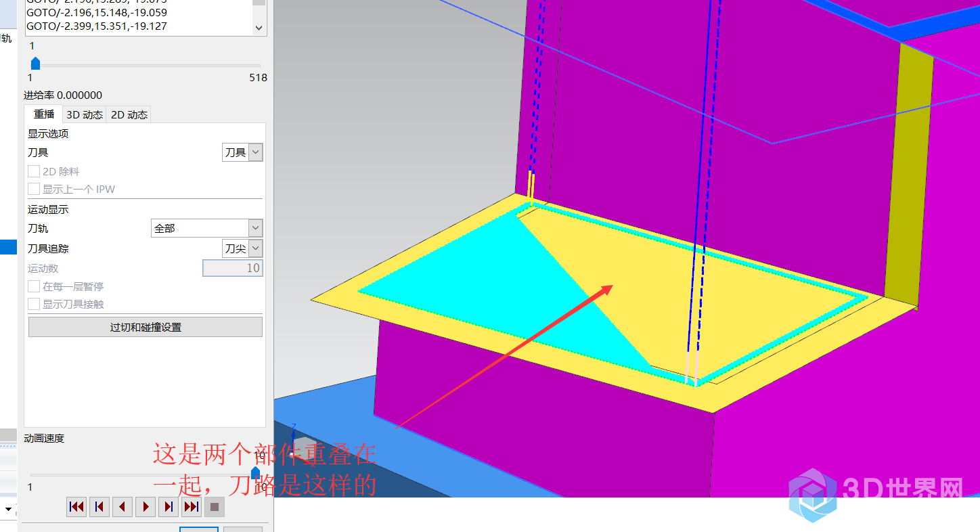This screenshot has height=532, width=980.
Task: Toggle 在每一层暂停 checkbox
Action: (x=34, y=286)
